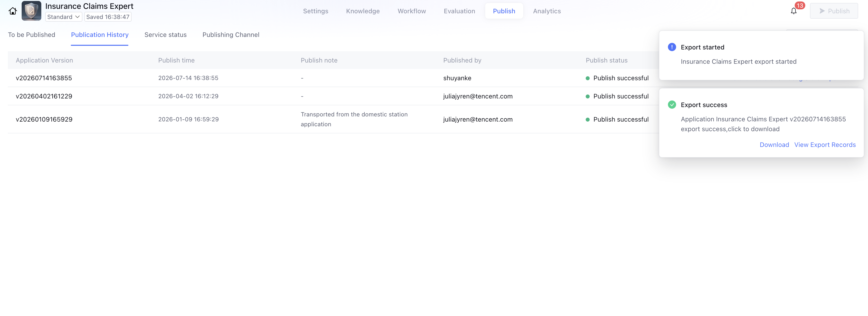Go to the Evaluation tab
This screenshot has width=868, height=316.
tap(459, 11)
